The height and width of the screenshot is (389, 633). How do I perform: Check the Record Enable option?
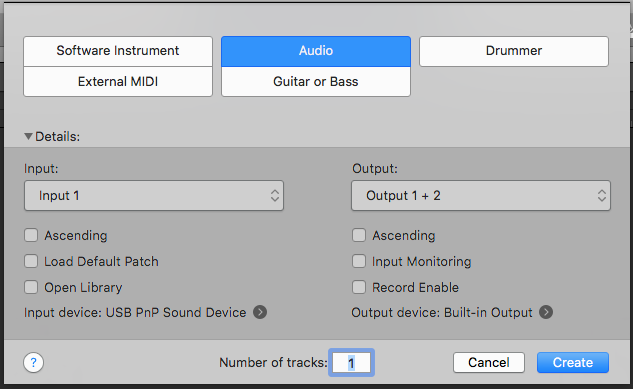(x=359, y=287)
